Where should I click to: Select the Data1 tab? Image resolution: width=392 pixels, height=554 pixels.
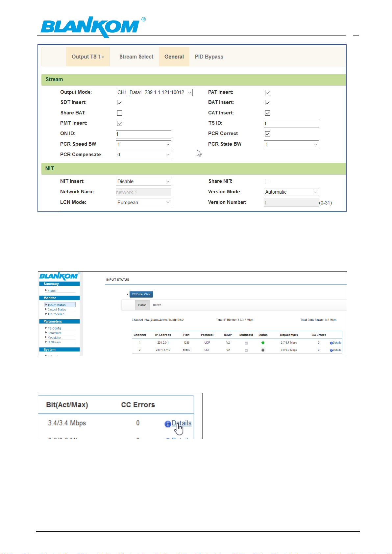[x=142, y=305]
